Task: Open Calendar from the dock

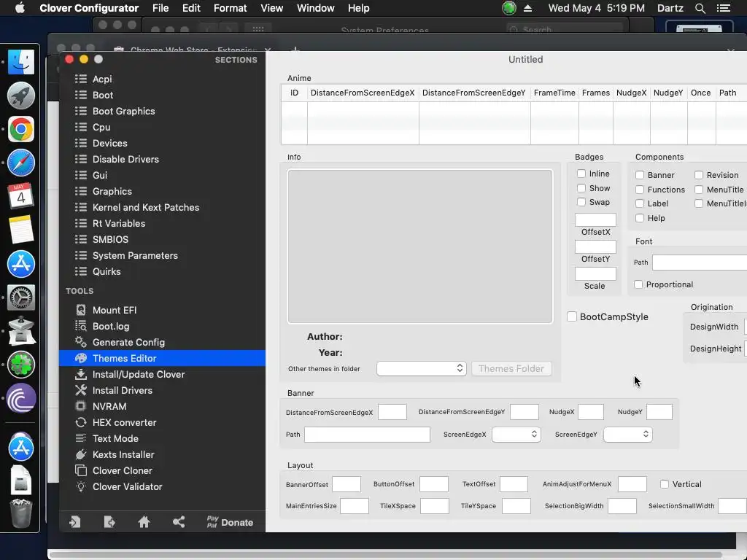Action: click(21, 196)
